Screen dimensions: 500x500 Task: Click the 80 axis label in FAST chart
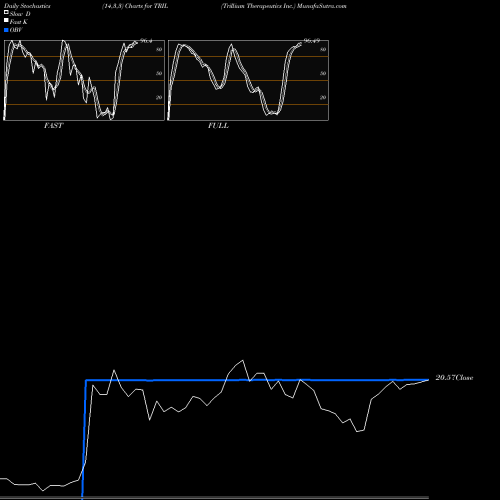(x=159, y=49)
